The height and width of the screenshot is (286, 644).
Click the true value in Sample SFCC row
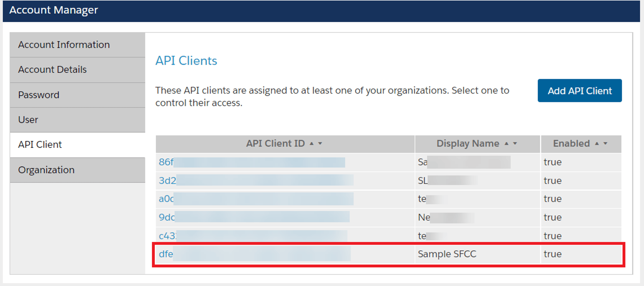point(553,254)
